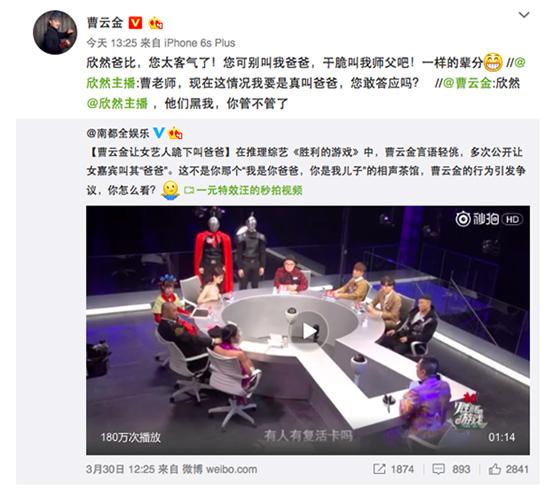Image resolution: width=550 pixels, height=489 pixels.
Task: Click the crown icon beside 南都全娱乐
Action: 175,133
